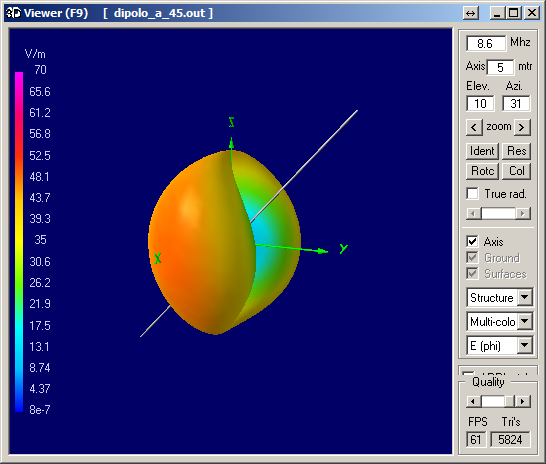Click the Ident button
The height and width of the screenshot is (464, 546).
(x=482, y=151)
